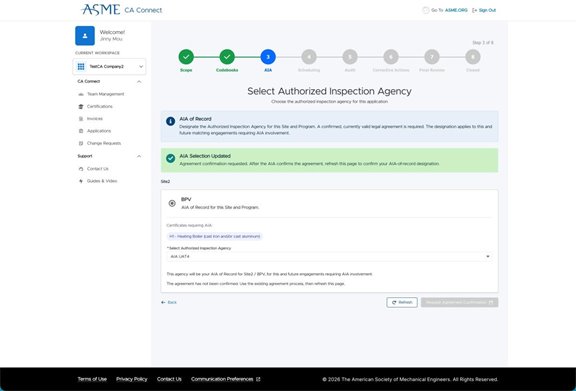The height and width of the screenshot is (391, 576).
Task: Click the H1 Heating Boiler certificate chip
Action: tap(215, 236)
